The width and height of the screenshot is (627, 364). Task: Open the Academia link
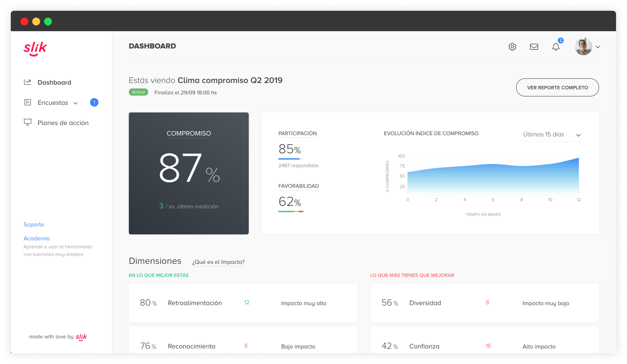37,238
